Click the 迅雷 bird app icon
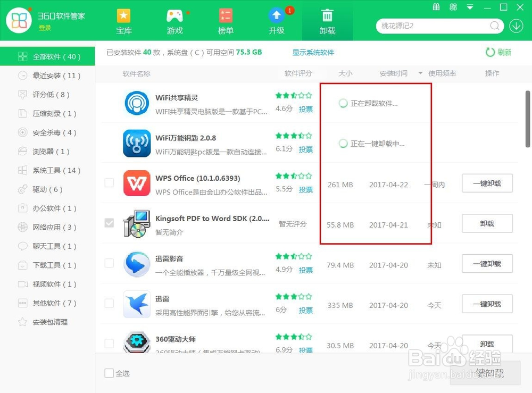Image resolution: width=532 pixels, height=393 pixels. point(137,304)
